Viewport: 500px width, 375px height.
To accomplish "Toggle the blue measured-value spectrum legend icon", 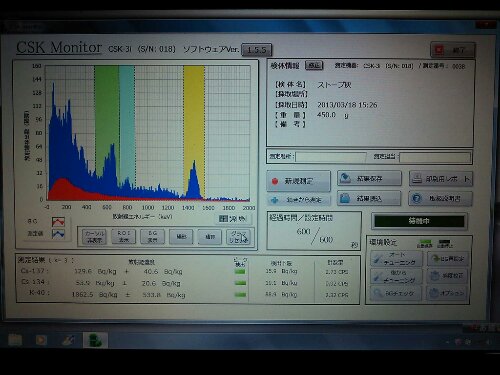I will pos(58,234).
